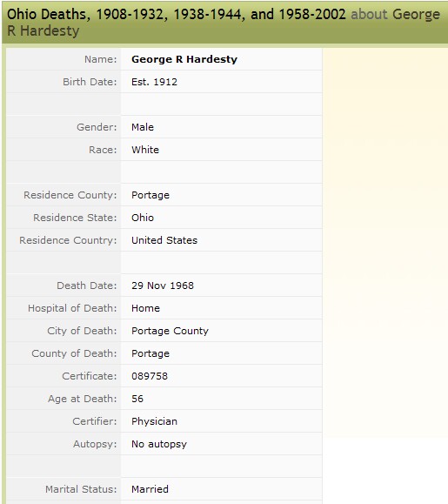Click the Death Date value 29 Nov 1968
The width and height of the screenshot is (448, 504).
(x=163, y=286)
